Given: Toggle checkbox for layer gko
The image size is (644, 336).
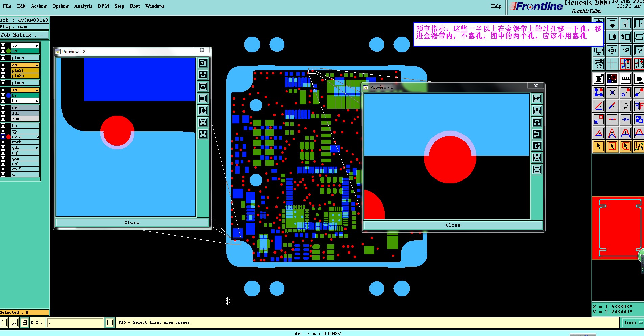Looking at the screenshot, I should [x=3, y=158].
